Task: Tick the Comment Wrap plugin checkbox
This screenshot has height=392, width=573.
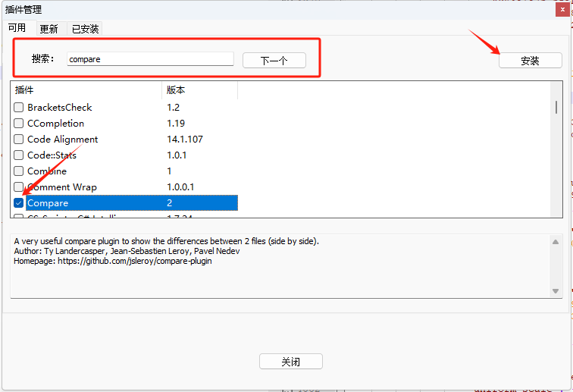Action: click(19, 187)
